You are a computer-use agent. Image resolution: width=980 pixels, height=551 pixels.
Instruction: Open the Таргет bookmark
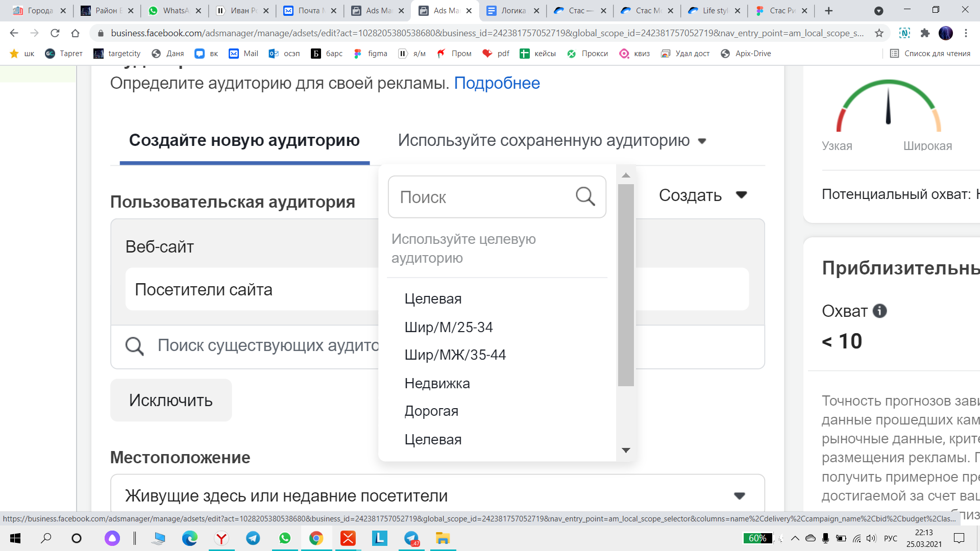(63, 54)
